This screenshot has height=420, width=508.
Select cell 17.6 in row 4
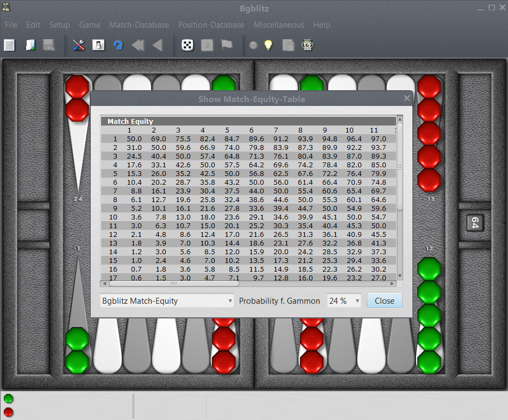pyautogui.click(x=134, y=165)
